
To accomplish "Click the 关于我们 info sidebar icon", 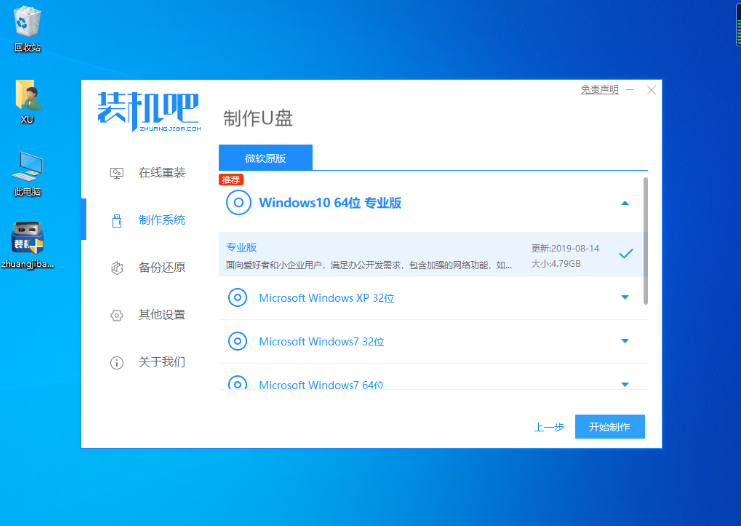I will (x=116, y=362).
